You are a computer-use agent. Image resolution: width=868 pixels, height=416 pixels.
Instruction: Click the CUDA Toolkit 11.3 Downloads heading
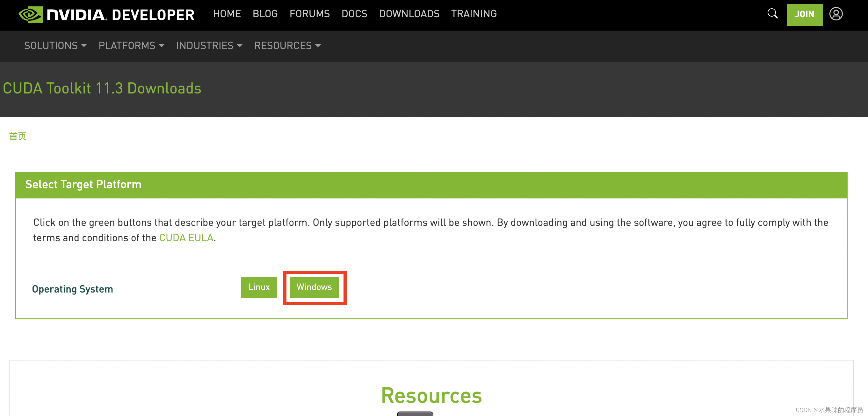pyautogui.click(x=102, y=88)
